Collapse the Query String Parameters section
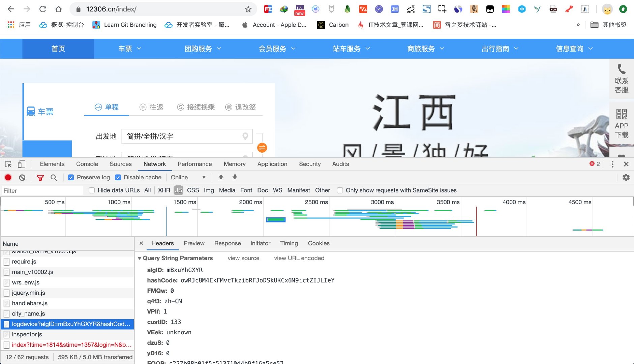 140,258
